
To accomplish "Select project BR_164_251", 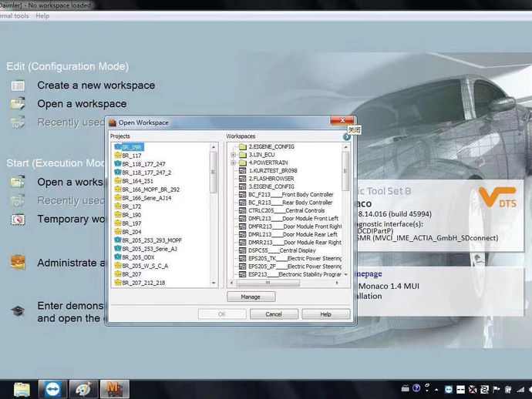I will (x=137, y=181).
